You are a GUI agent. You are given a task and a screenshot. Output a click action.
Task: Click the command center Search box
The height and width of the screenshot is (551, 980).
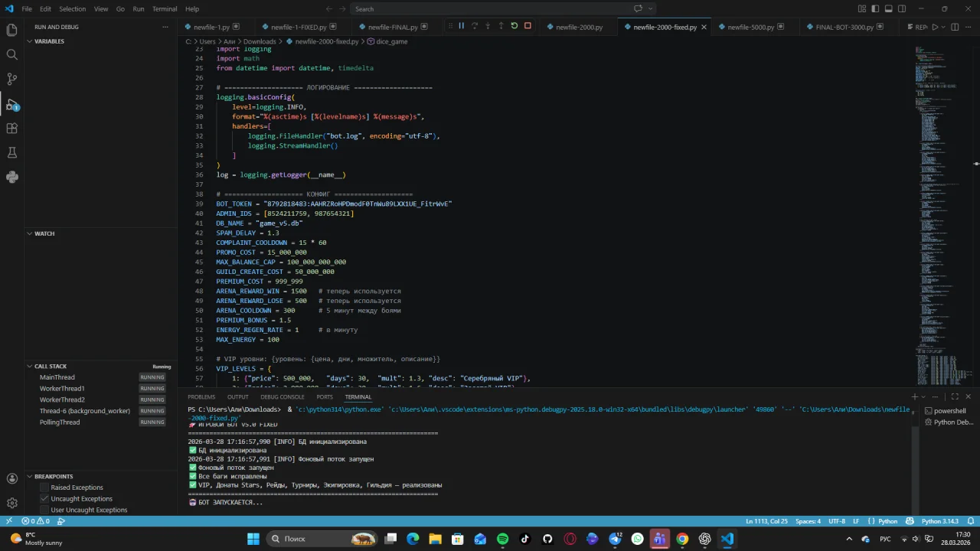(504, 8)
